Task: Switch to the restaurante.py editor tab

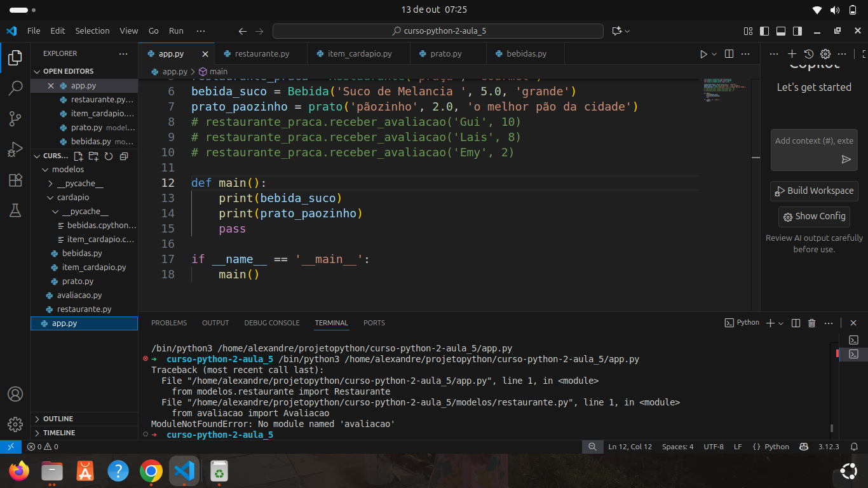Action: click(x=261, y=54)
